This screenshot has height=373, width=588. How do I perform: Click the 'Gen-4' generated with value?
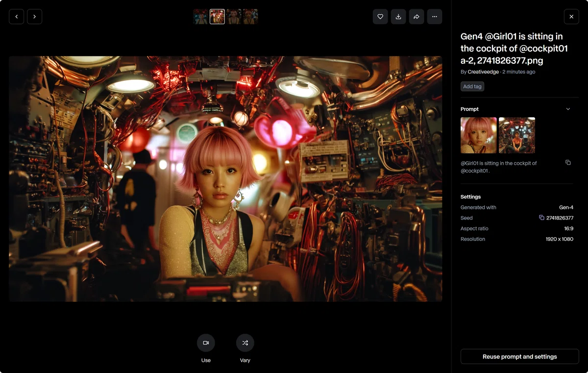click(x=566, y=207)
